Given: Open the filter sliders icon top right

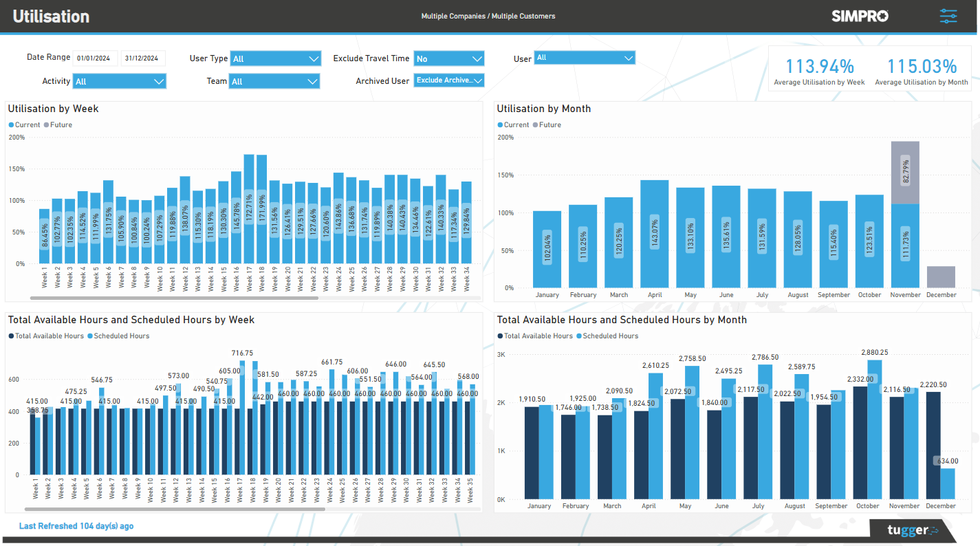Looking at the screenshot, I should 948,16.
